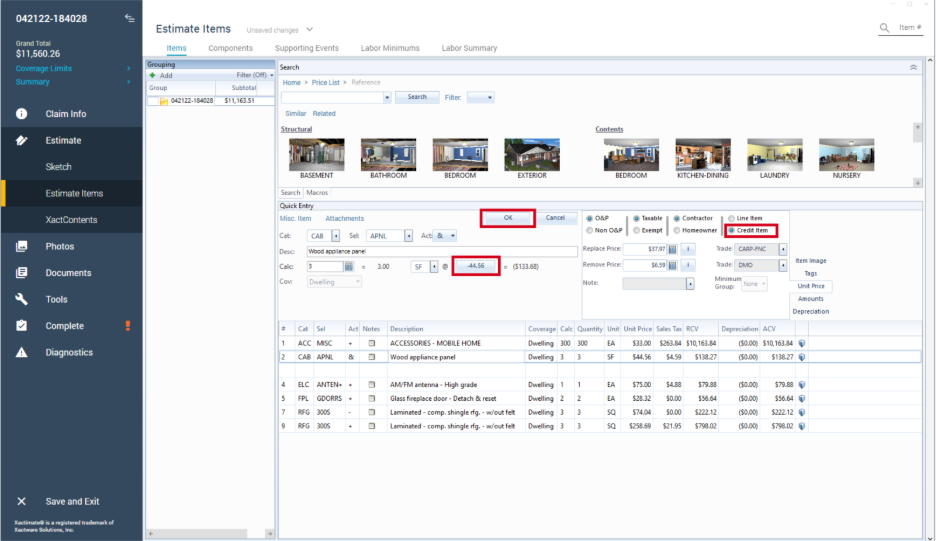Open the Act dropdown in Quick Entry
Viewport: 936px width, 541px height.
click(445, 236)
